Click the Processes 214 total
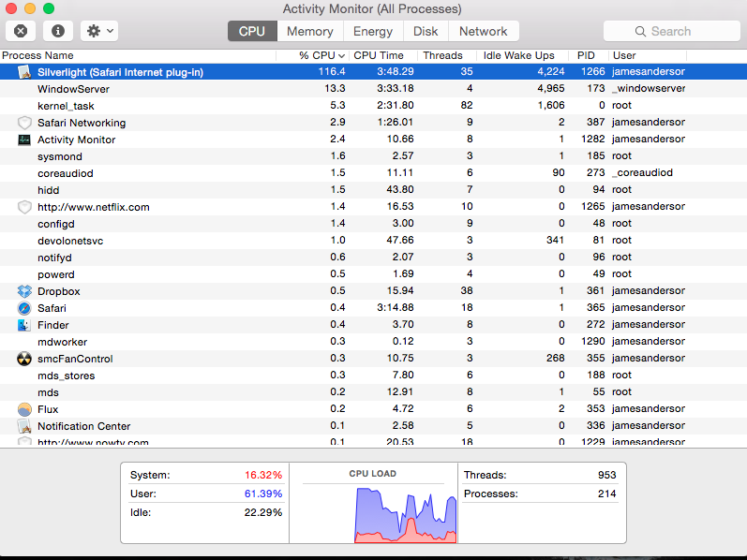Image resolution: width=747 pixels, height=560 pixels. point(606,494)
